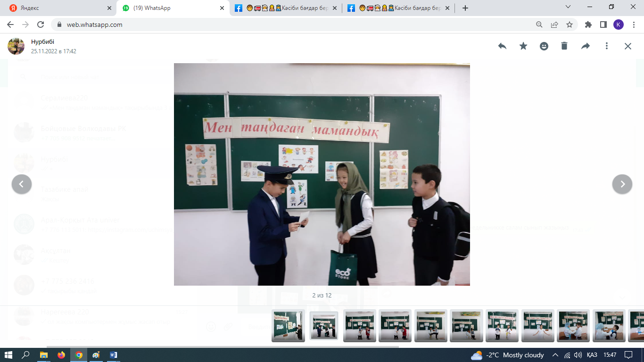Open the zoom magnifier in the address bar
This screenshot has height=362, width=644.
coord(539,25)
